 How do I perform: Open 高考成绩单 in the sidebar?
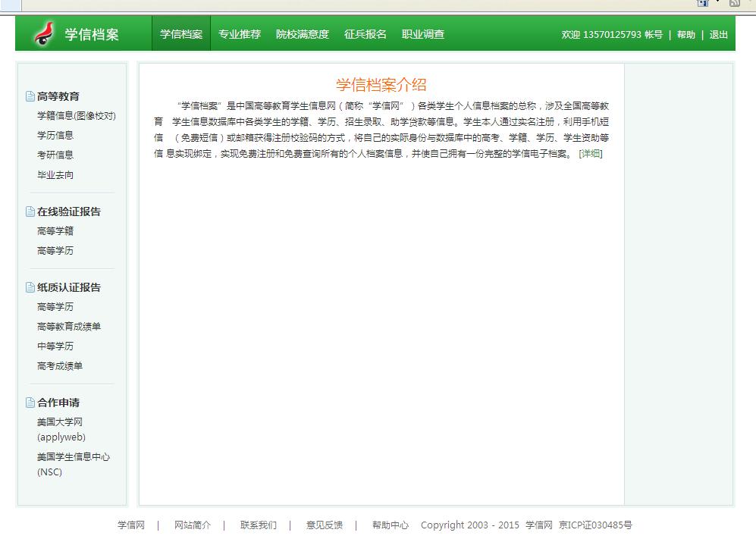coord(60,366)
